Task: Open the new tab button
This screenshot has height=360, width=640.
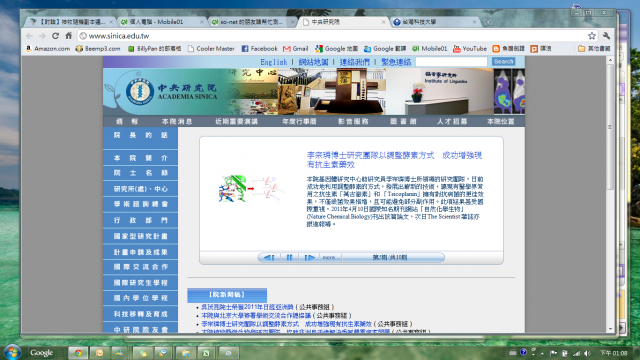Action: pos(488,22)
